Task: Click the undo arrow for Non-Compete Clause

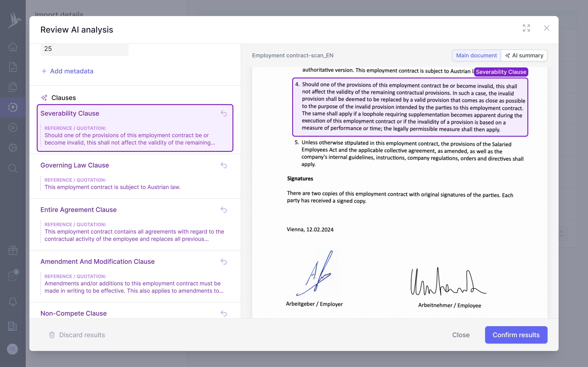Action: click(x=223, y=313)
